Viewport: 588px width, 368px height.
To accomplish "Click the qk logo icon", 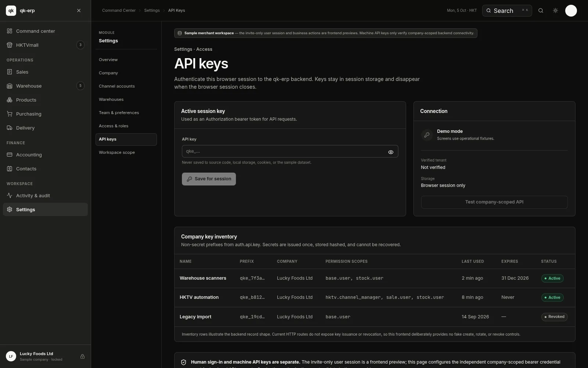I will coord(11,11).
